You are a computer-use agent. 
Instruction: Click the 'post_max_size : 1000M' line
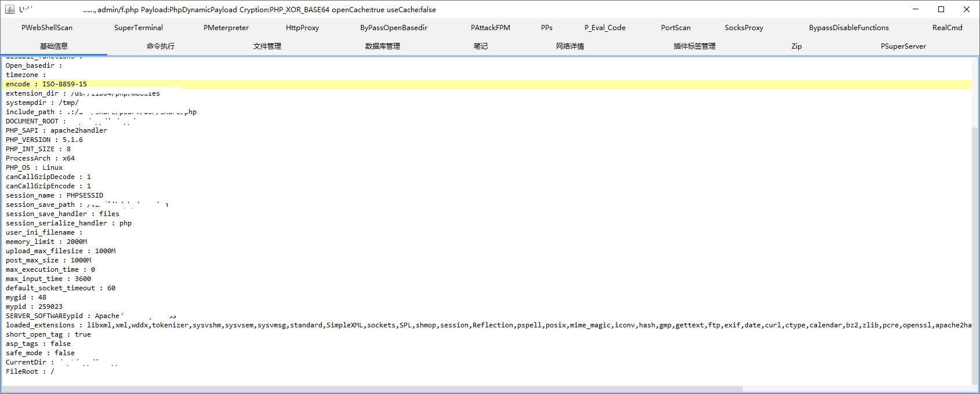(x=48, y=260)
